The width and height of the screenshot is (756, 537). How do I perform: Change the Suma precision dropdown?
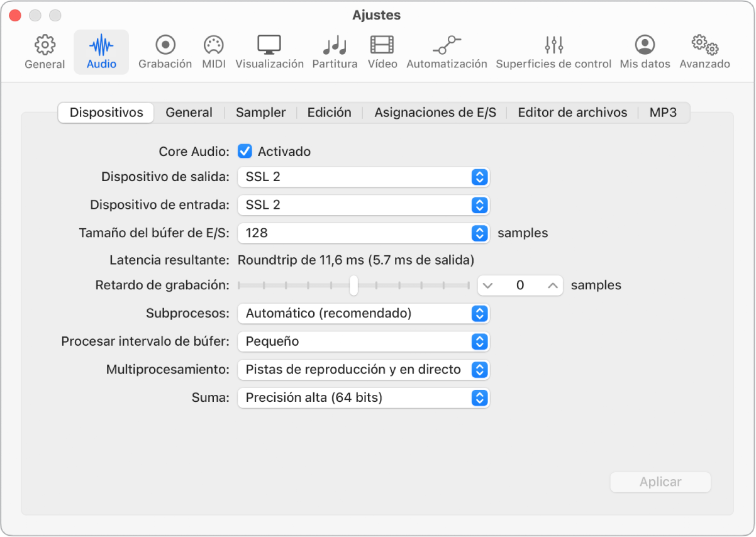pyautogui.click(x=363, y=398)
